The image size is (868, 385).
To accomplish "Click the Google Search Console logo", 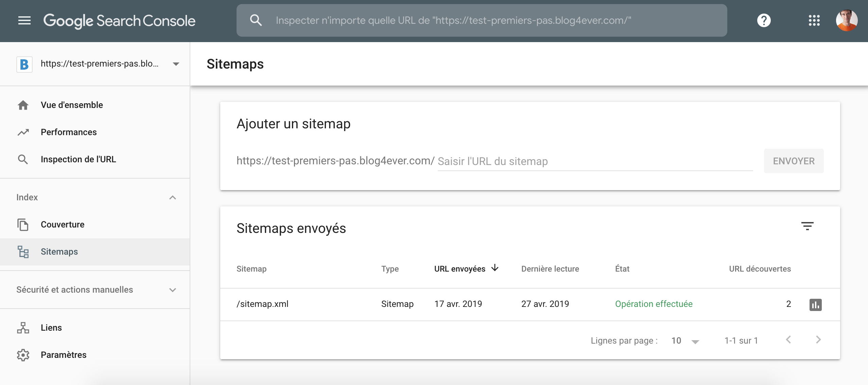I will tap(119, 21).
